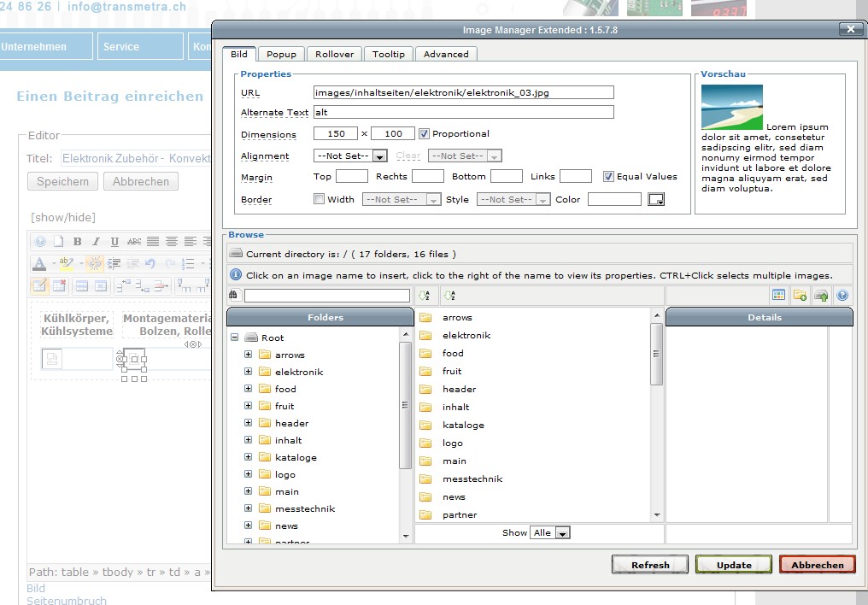The height and width of the screenshot is (605, 868).
Task: Open the Advanced tab
Action: [x=446, y=54]
